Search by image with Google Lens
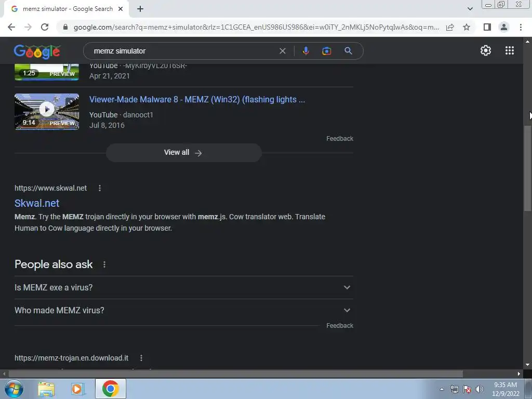 [x=326, y=51]
